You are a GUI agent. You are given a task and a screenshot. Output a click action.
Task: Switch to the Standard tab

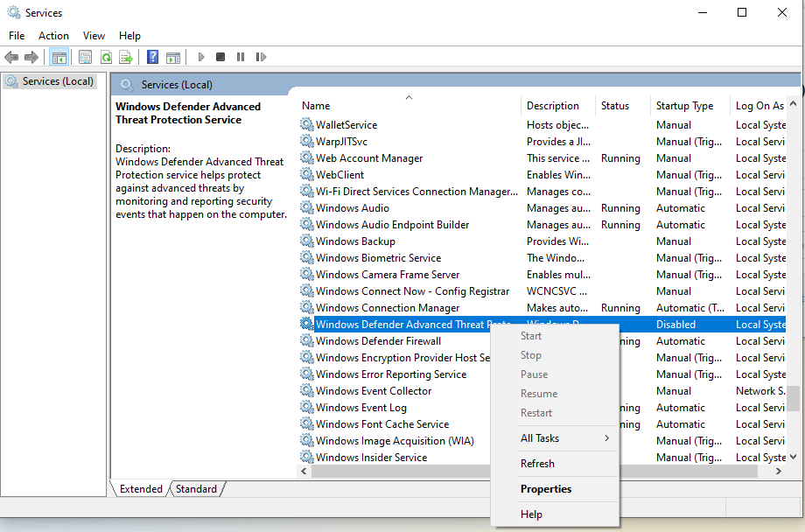point(196,489)
